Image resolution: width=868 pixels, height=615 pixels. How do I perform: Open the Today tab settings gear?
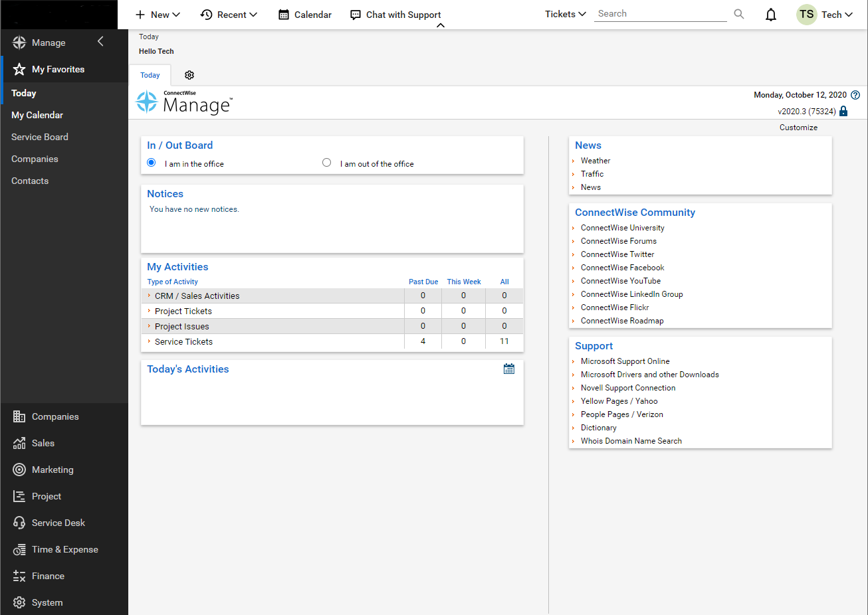tap(189, 75)
